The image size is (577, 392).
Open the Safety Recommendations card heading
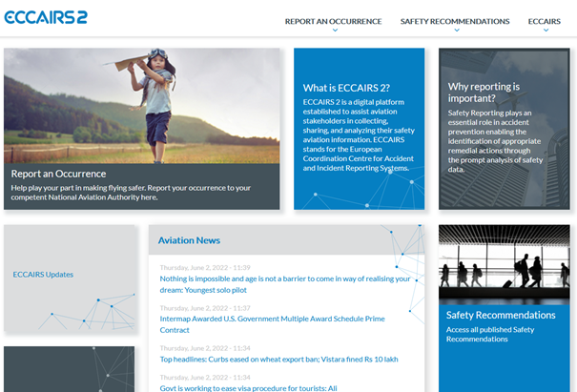pos(501,315)
